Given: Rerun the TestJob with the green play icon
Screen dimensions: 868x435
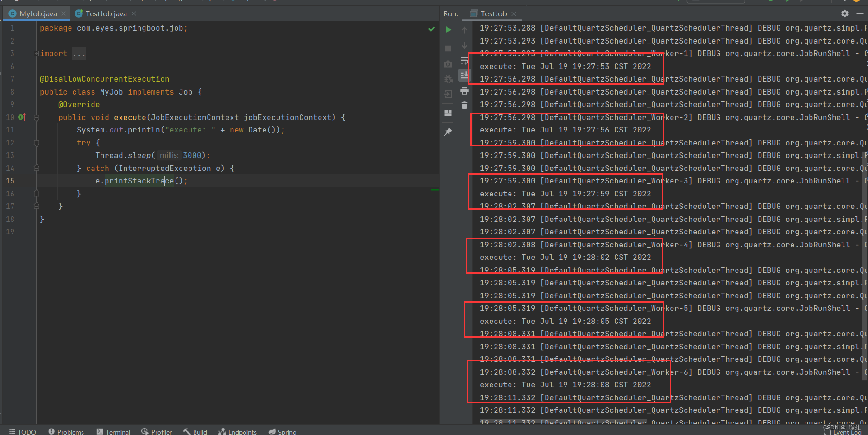Looking at the screenshot, I should click(x=448, y=30).
